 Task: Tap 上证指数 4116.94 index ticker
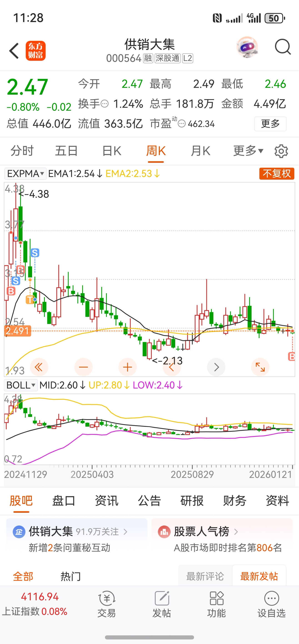(35, 604)
